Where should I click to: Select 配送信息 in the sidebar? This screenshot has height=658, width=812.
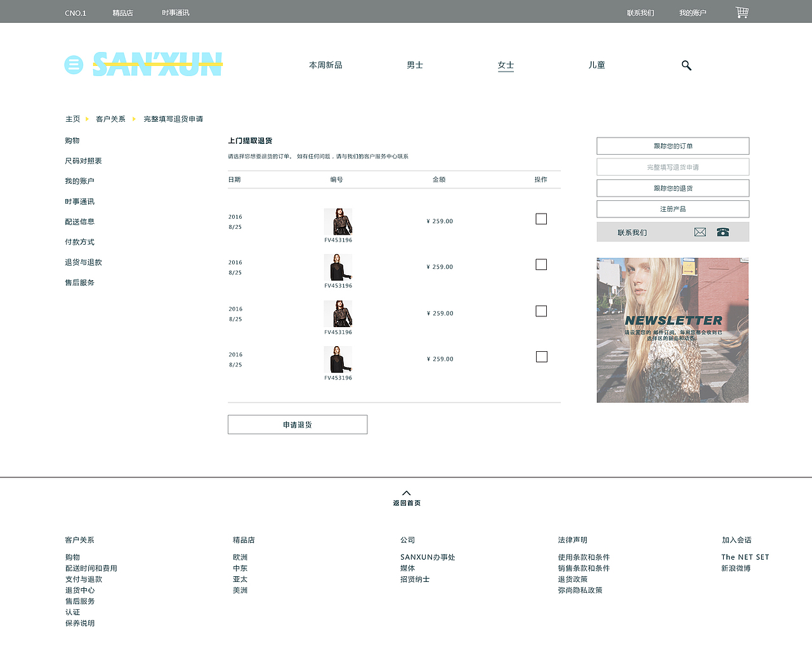tap(79, 222)
